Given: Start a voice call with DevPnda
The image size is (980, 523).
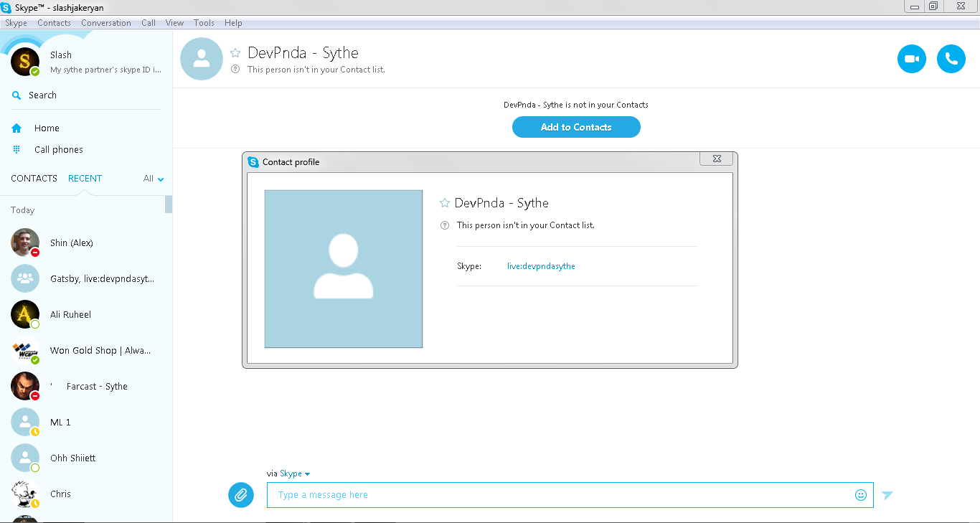Looking at the screenshot, I should [951, 59].
